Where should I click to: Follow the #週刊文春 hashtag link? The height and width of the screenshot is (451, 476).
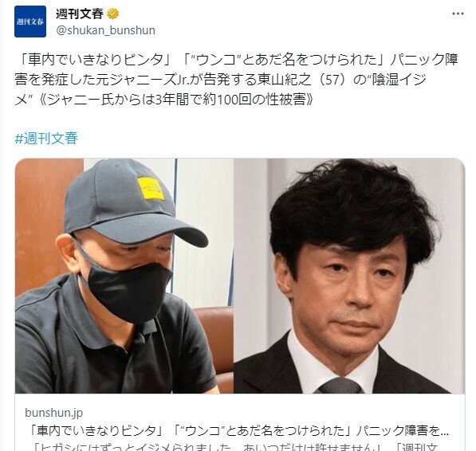46,139
